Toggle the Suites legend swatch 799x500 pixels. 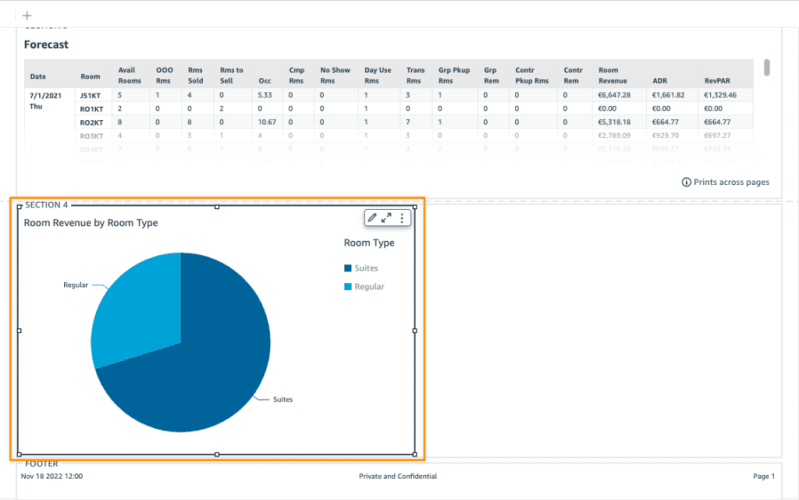point(348,268)
